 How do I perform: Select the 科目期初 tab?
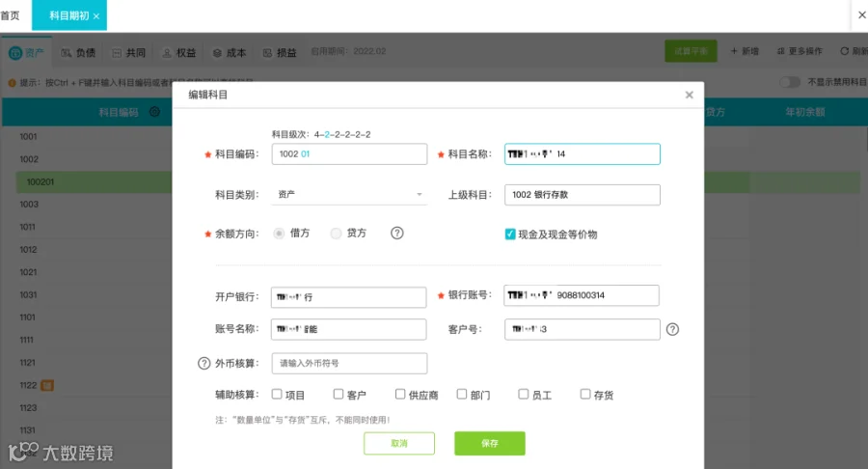68,15
